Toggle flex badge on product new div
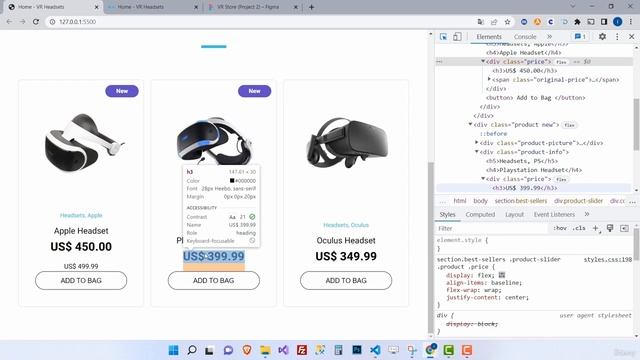 [569, 125]
